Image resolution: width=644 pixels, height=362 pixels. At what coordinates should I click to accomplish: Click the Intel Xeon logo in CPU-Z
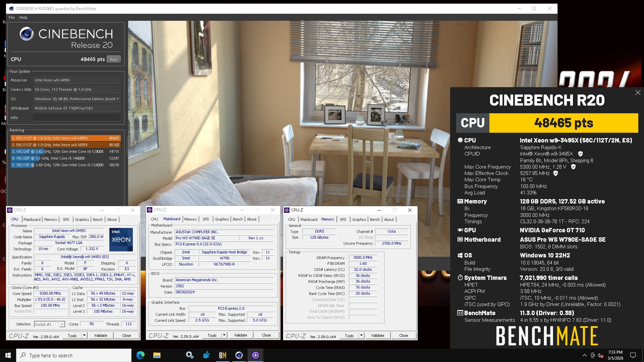121,240
